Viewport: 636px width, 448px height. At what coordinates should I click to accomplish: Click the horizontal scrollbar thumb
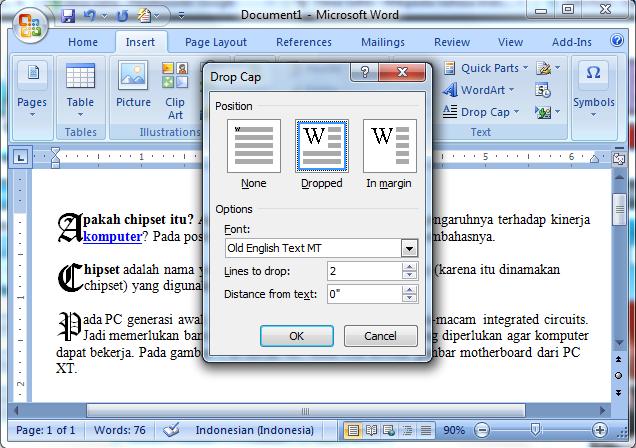(306, 411)
